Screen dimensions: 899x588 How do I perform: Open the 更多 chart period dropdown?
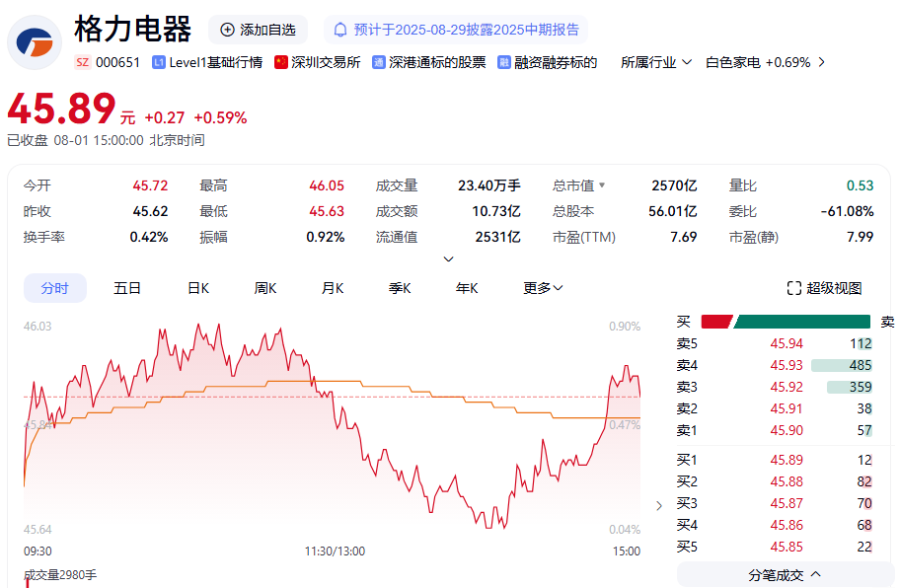[x=543, y=288]
